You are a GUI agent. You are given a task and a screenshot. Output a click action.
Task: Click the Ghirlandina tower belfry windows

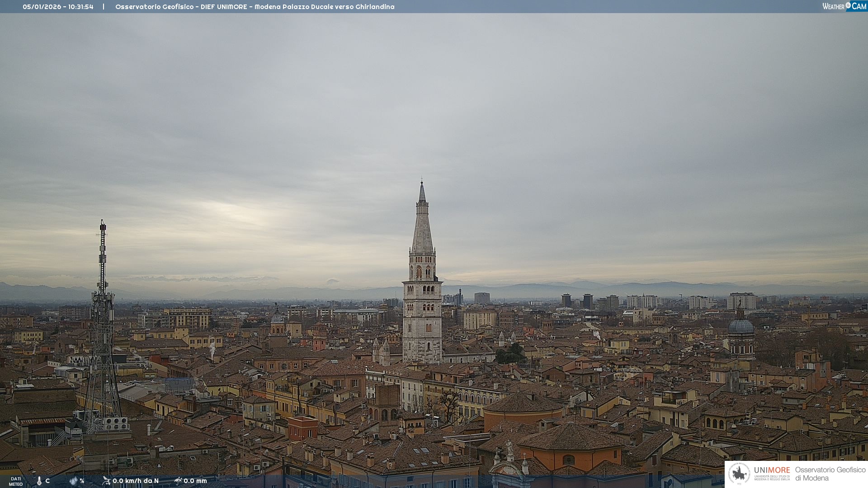422,272
